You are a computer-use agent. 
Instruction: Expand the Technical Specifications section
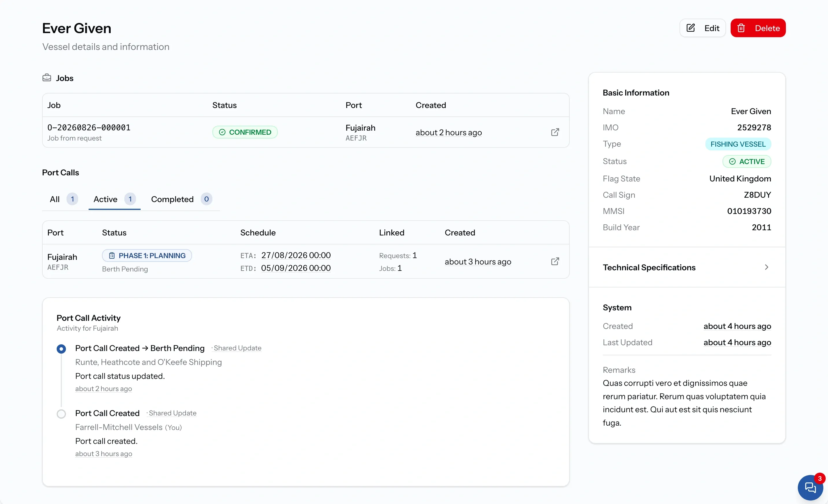[x=687, y=267]
